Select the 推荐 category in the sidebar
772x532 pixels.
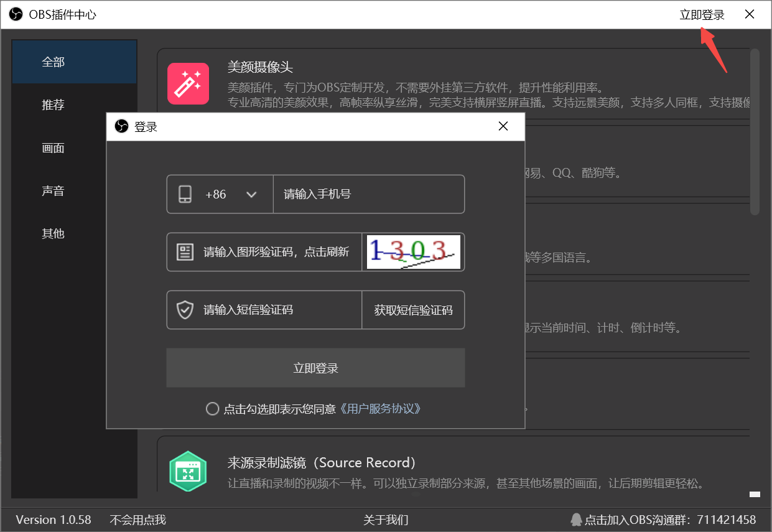click(x=53, y=105)
